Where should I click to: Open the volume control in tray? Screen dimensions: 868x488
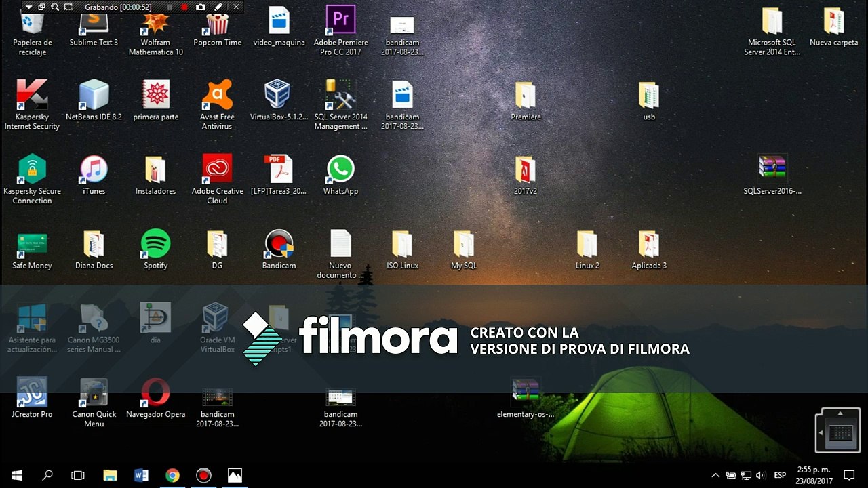pyautogui.click(x=761, y=475)
